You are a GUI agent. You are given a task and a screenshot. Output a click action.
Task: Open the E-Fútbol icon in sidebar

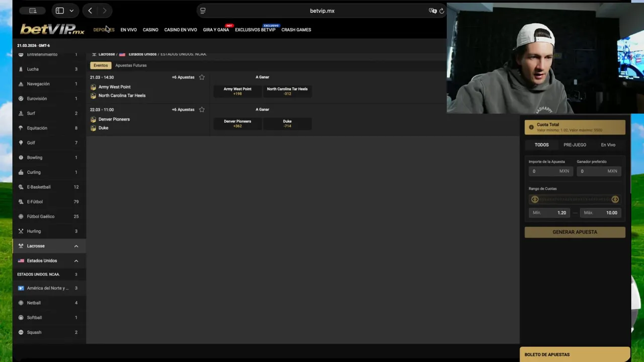[21, 202]
